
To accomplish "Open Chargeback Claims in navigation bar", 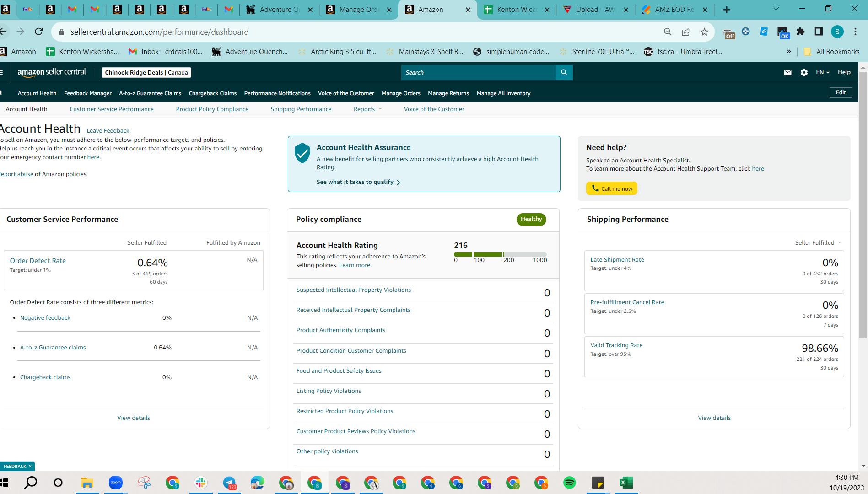I will pyautogui.click(x=213, y=93).
